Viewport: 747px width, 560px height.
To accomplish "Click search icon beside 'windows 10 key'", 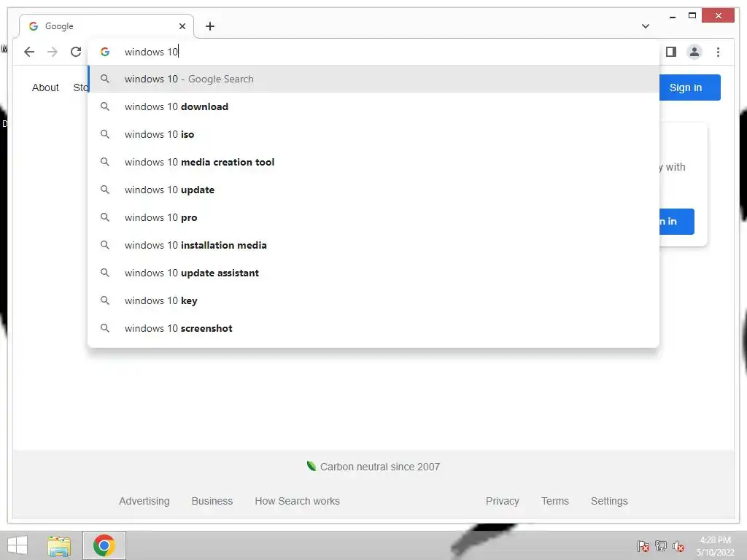I will pyautogui.click(x=105, y=300).
